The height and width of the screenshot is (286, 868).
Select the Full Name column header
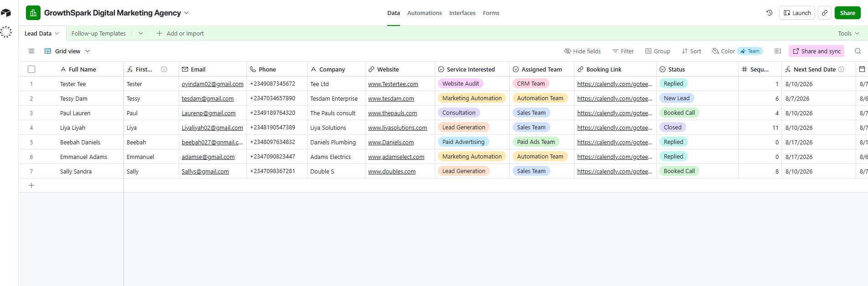pyautogui.click(x=82, y=69)
